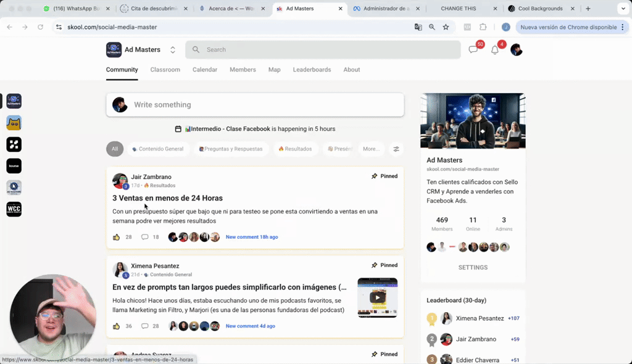The width and height of the screenshot is (632, 364).
Task: Select Ad Masters in left sidebar
Action: 14,101
